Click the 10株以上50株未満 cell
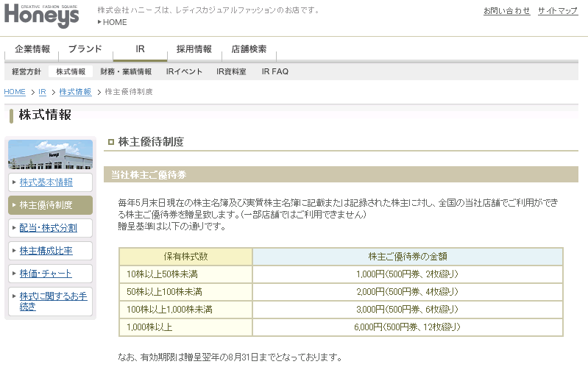This screenshot has width=588, height=367. [185, 274]
